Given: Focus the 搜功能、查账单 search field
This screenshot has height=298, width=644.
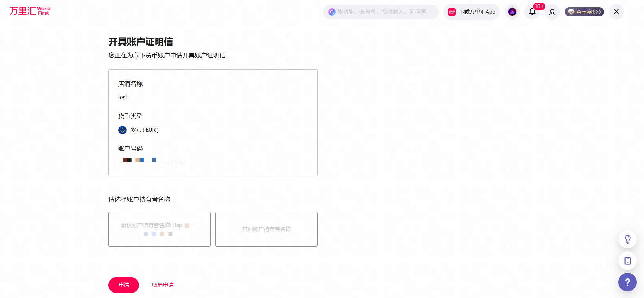Looking at the screenshot, I should 381,12.
